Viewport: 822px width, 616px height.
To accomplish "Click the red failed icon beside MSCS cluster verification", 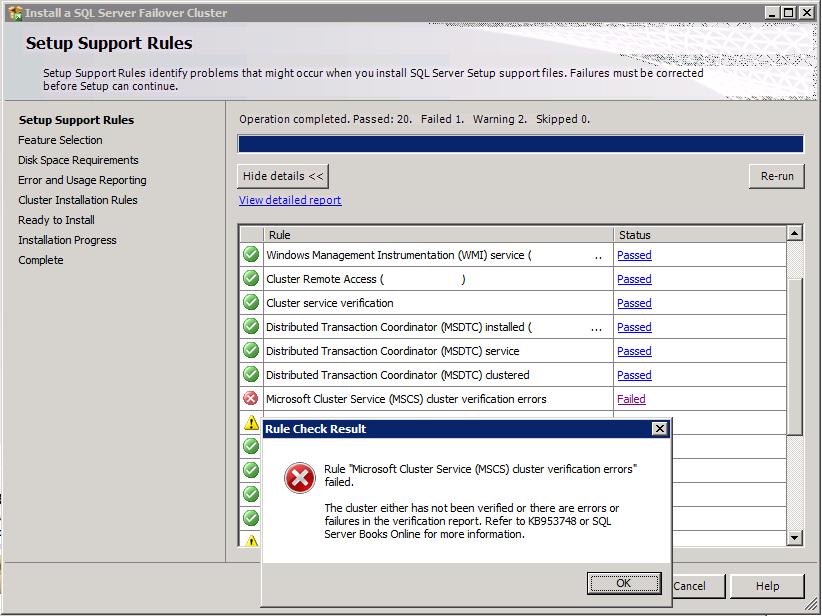I will pyautogui.click(x=251, y=398).
